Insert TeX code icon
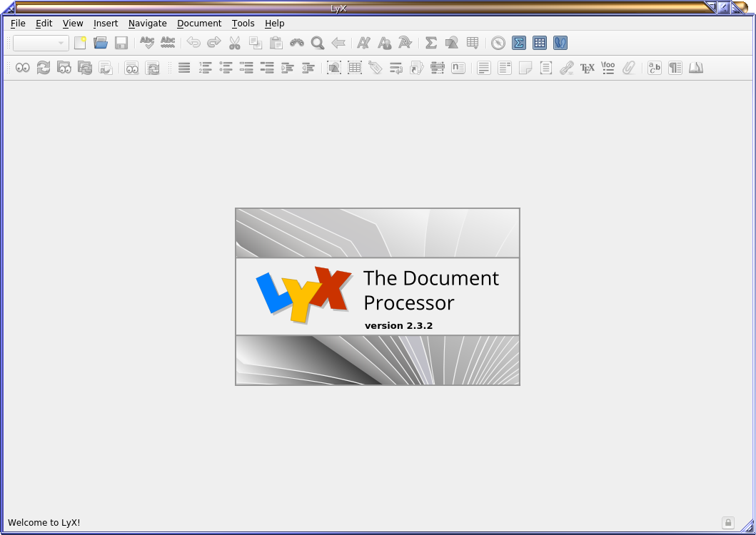 (588, 68)
